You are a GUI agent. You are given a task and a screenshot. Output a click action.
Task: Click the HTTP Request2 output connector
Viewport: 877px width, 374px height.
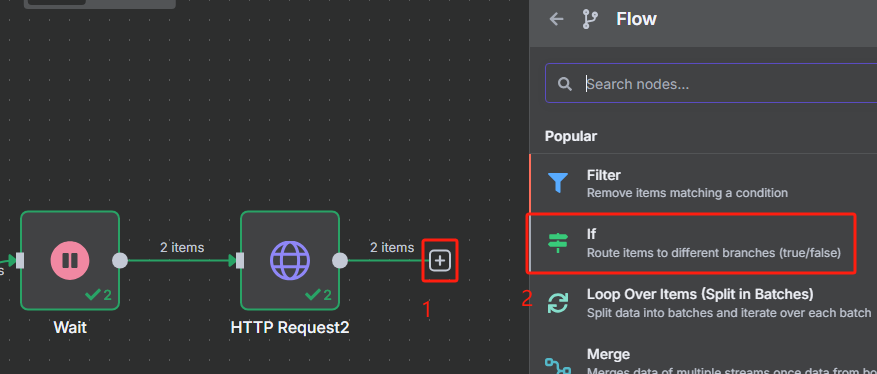[x=340, y=261]
